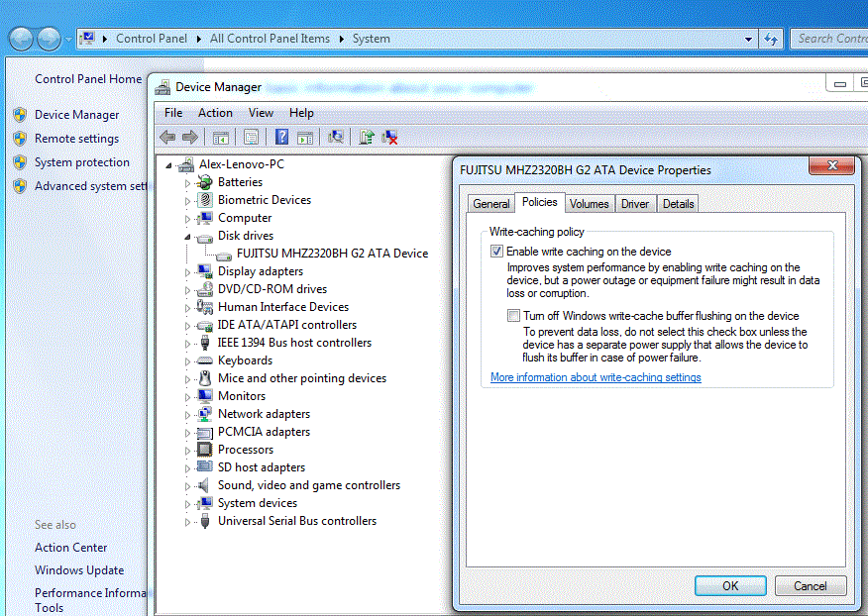
Task: Click Show/Hide Console Tree toolbar icon
Action: [x=221, y=138]
